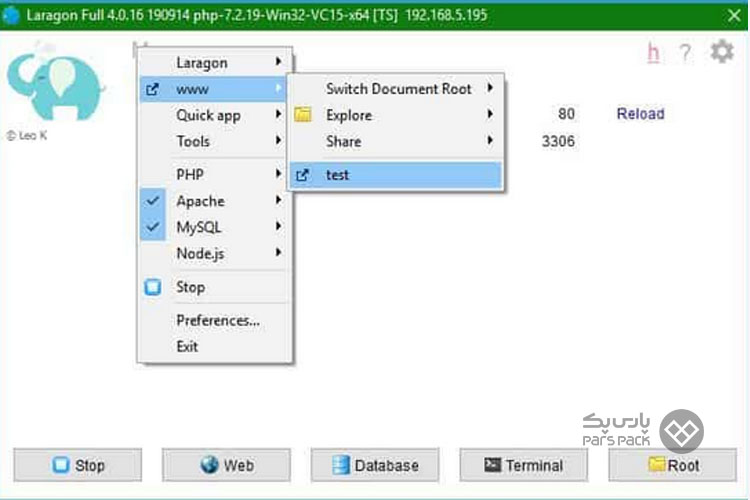Open the Tools menu entry
The width and height of the screenshot is (750, 500).
215,142
